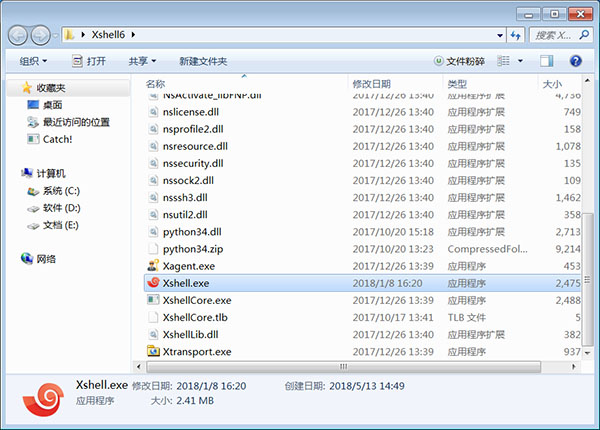
Task: Select nsresource.dll file name
Action: coord(195,146)
